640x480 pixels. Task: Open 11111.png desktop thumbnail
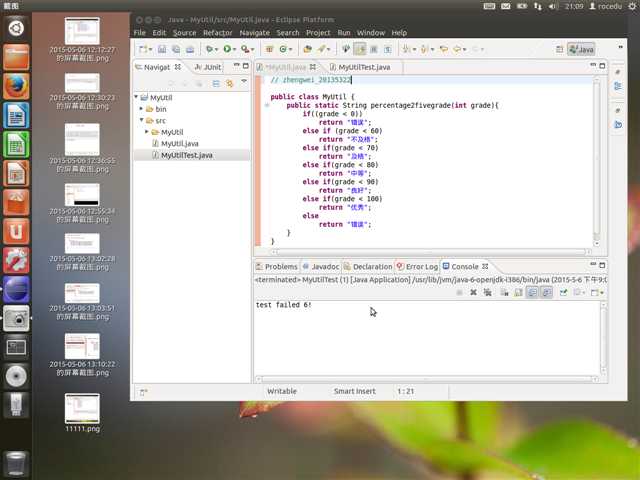coord(82,412)
